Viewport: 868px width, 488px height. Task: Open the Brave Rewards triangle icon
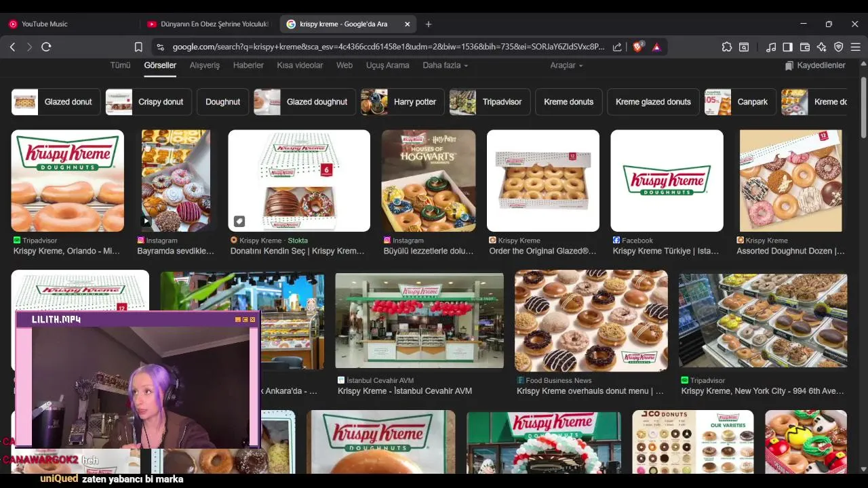pyautogui.click(x=656, y=47)
